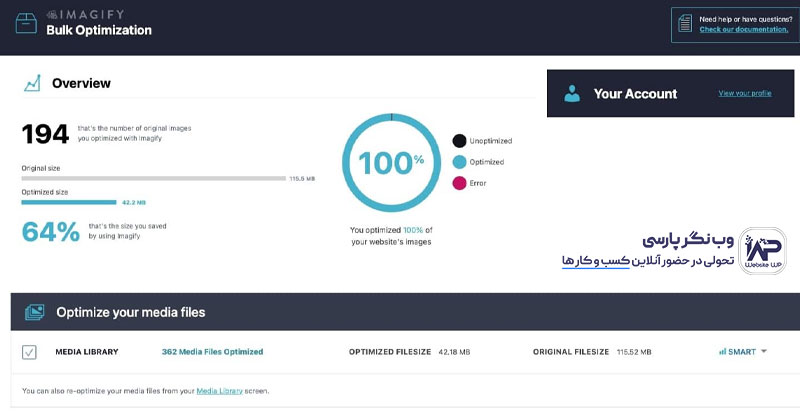
Task: Open the 'Media Library' screen link
Action: point(219,391)
